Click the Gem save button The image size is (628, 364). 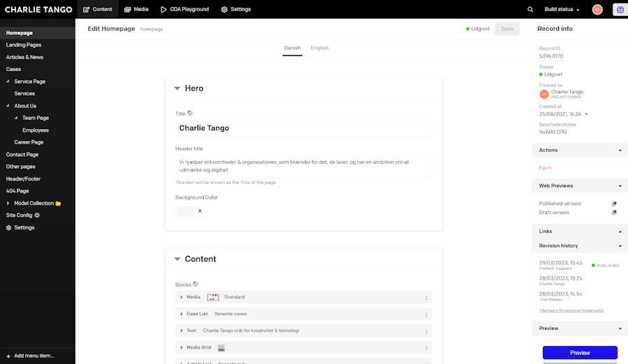[507, 29]
